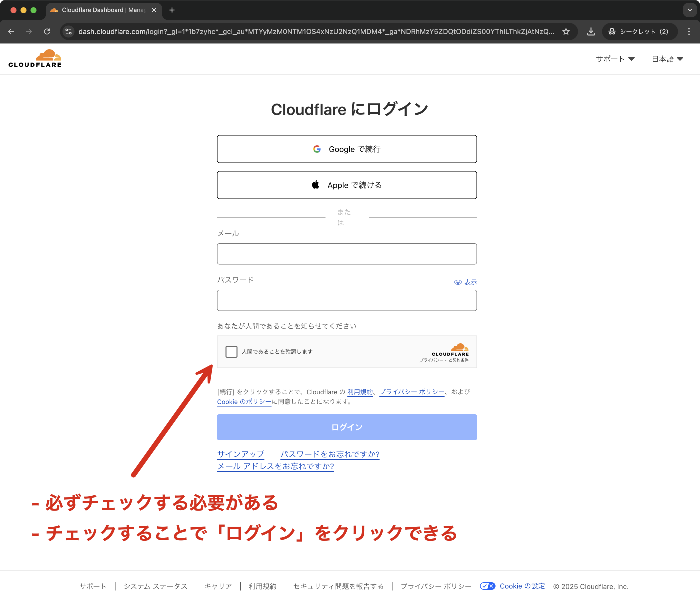Screen dimensions: 700x600
Task: Open footer システム ステータス link
Action: coord(155,586)
